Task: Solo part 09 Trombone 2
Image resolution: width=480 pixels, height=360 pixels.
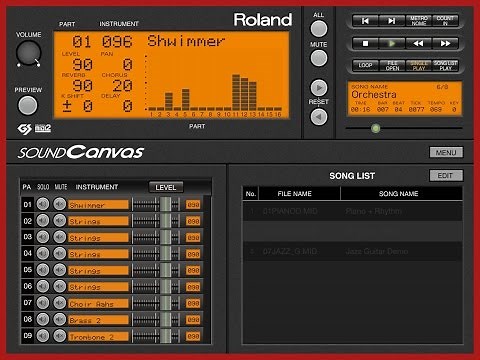Action: click(43, 335)
